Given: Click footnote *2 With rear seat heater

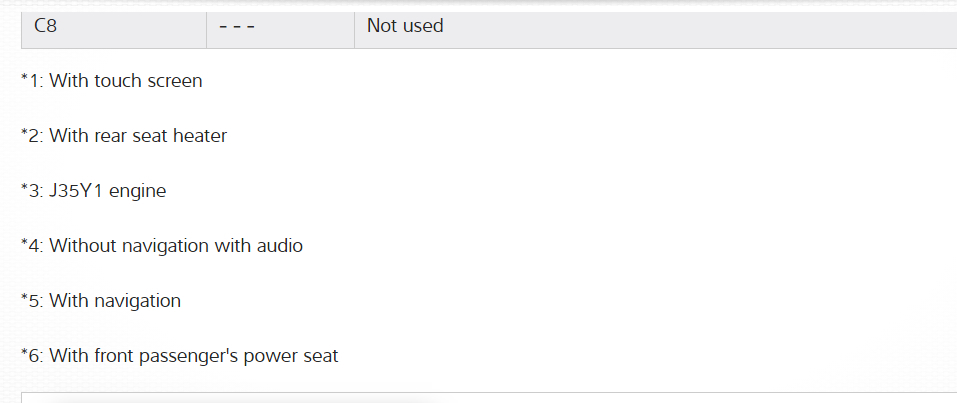Looking at the screenshot, I should [124, 136].
